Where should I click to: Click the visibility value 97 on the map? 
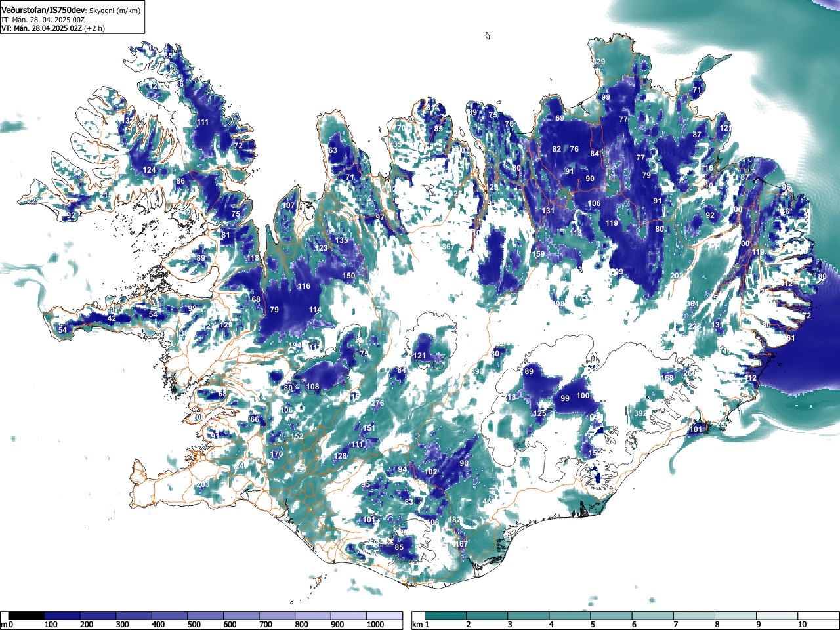click(x=379, y=217)
